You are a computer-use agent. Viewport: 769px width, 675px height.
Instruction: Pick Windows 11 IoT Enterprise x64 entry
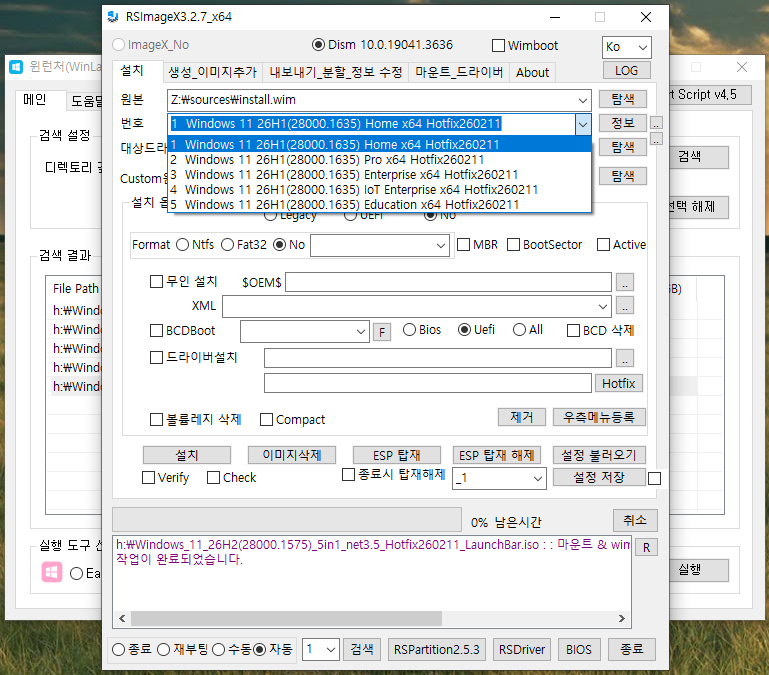click(380, 190)
